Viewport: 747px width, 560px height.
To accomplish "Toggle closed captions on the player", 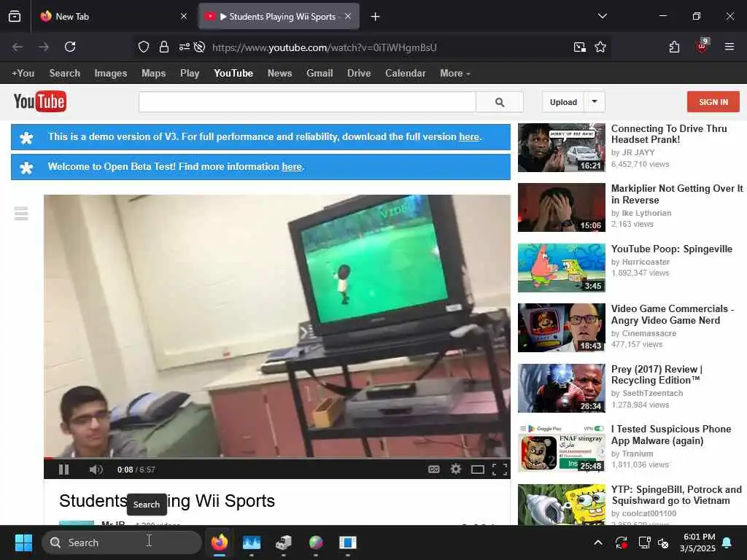I will pyautogui.click(x=433, y=470).
